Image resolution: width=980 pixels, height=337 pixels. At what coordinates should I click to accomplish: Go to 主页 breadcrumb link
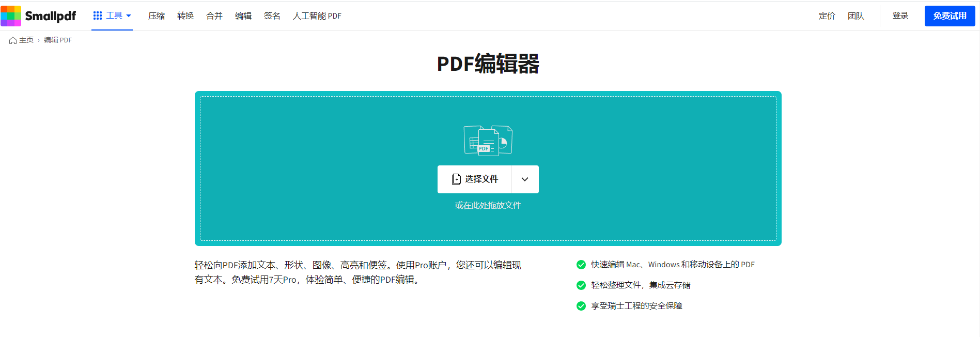[26, 40]
